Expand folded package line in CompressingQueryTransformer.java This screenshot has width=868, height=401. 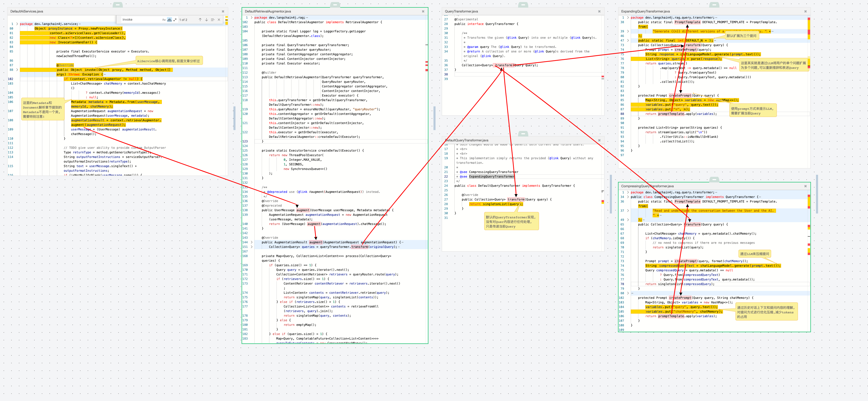click(628, 192)
